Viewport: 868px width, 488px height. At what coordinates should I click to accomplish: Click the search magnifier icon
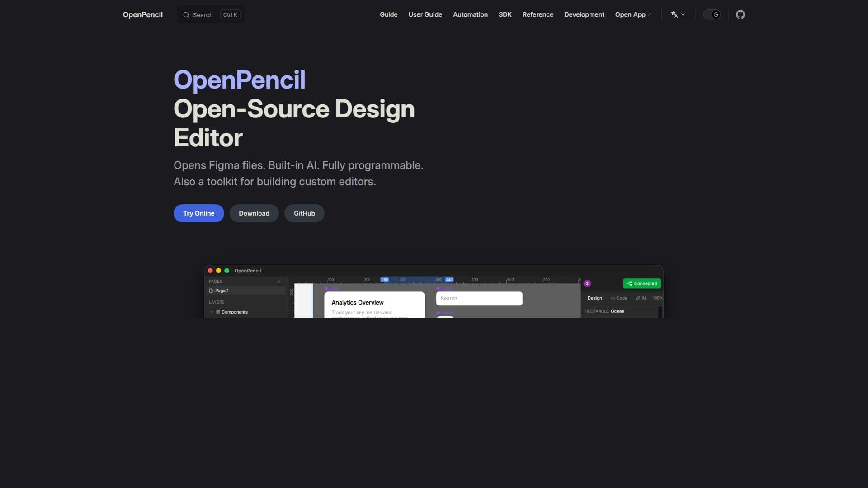186,15
